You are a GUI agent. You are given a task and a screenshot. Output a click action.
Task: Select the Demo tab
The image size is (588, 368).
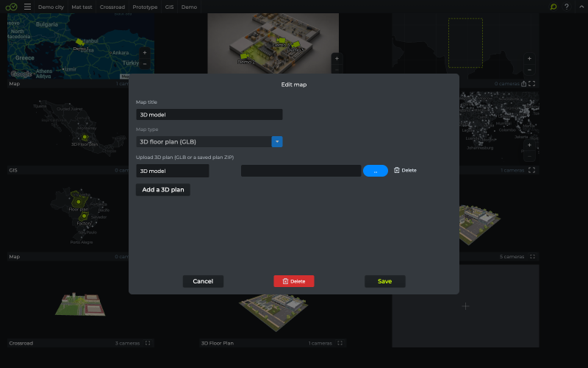click(x=189, y=7)
